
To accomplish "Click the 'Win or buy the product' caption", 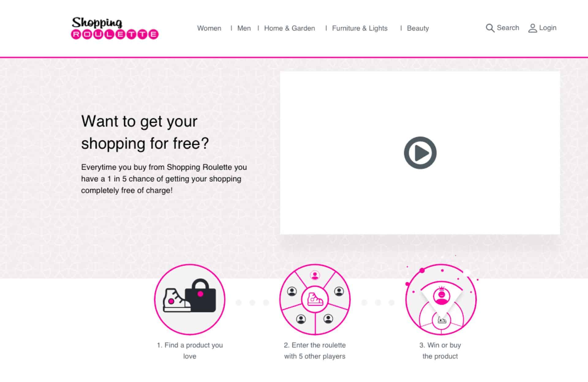I will 440,351.
